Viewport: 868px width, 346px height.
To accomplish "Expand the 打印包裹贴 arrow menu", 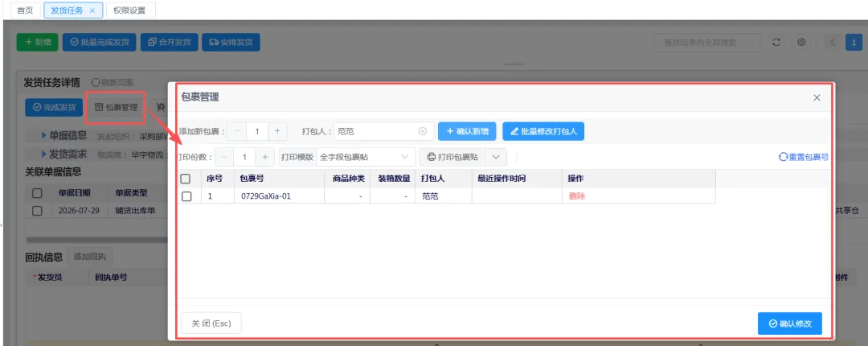I will (x=495, y=157).
